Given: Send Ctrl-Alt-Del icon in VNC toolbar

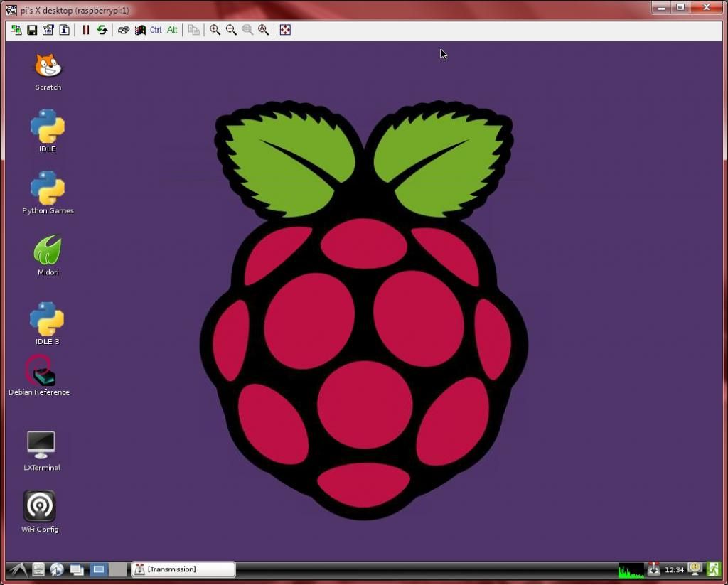Looking at the screenshot, I should (124, 30).
